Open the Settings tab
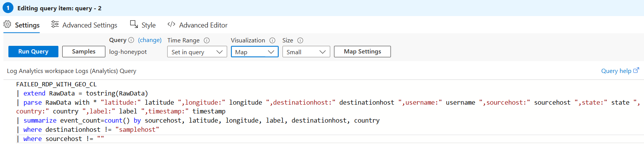Viewport: 644px width, 144px height. coord(21,25)
